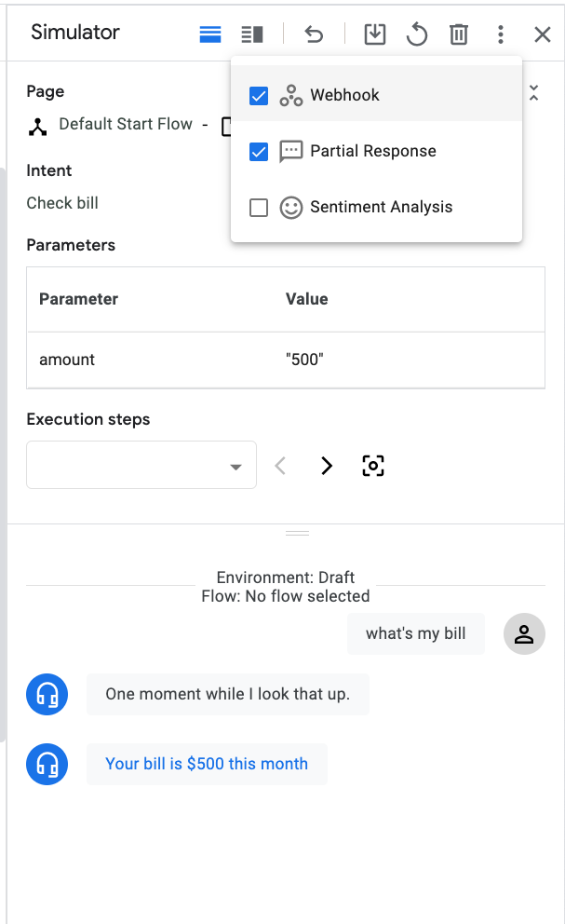This screenshot has height=924, width=565.
Task: Select the Webhook menu entry label
Action: coord(344,95)
